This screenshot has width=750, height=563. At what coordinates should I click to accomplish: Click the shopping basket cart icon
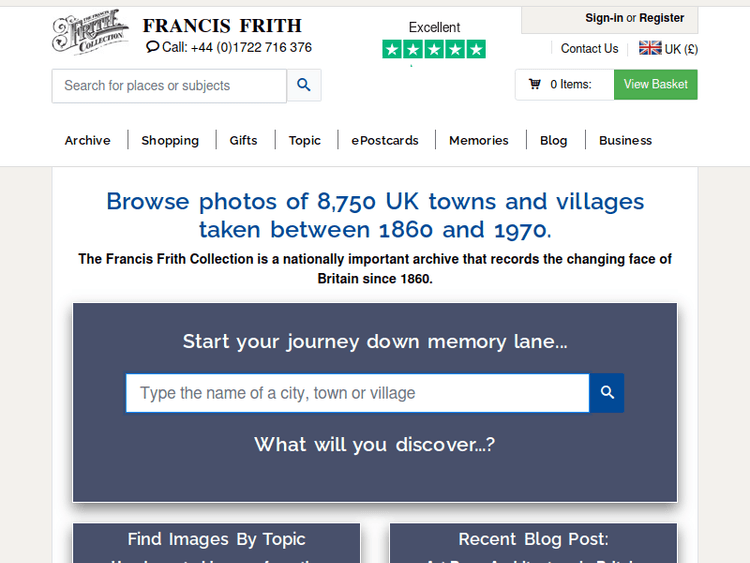[535, 85]
